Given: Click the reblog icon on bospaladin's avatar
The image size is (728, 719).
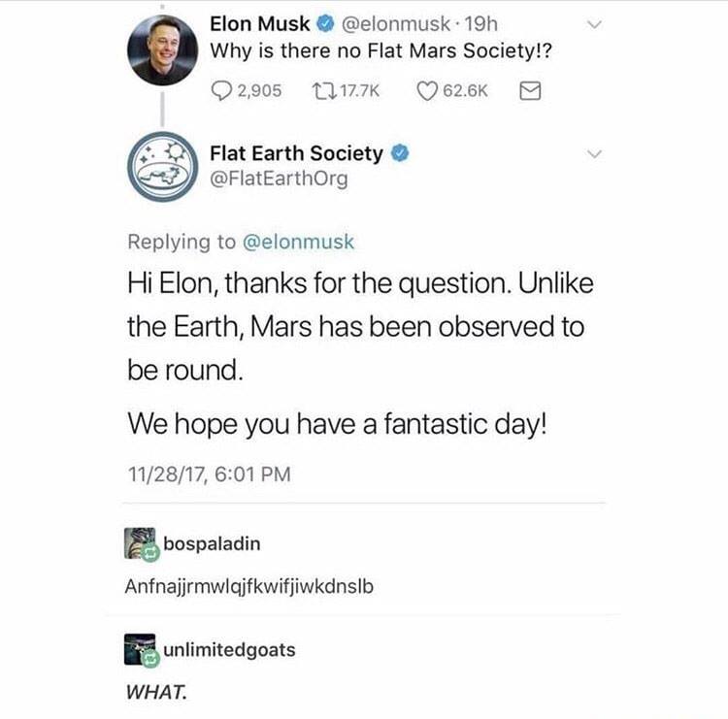Looking at the screenshot, I should coord(151,554).
